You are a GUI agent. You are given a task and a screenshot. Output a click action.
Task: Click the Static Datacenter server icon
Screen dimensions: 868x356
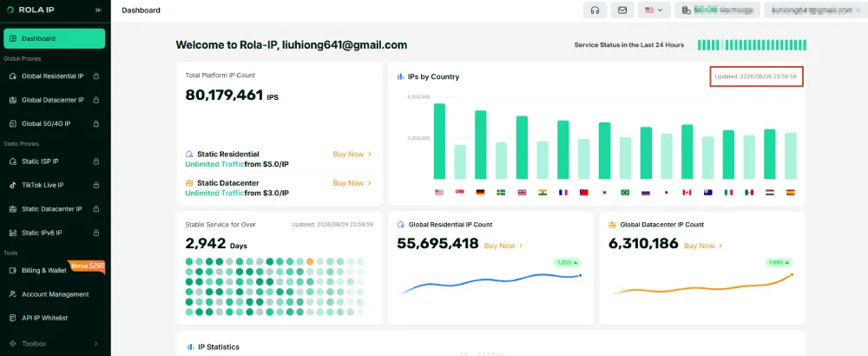189,182
